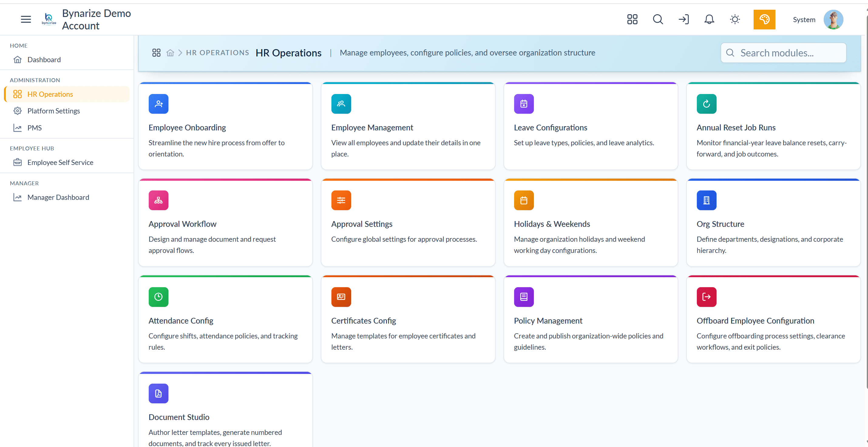
Task: Click the HR OPERATIONS breadcrumb link
Action: coord(218,53)
